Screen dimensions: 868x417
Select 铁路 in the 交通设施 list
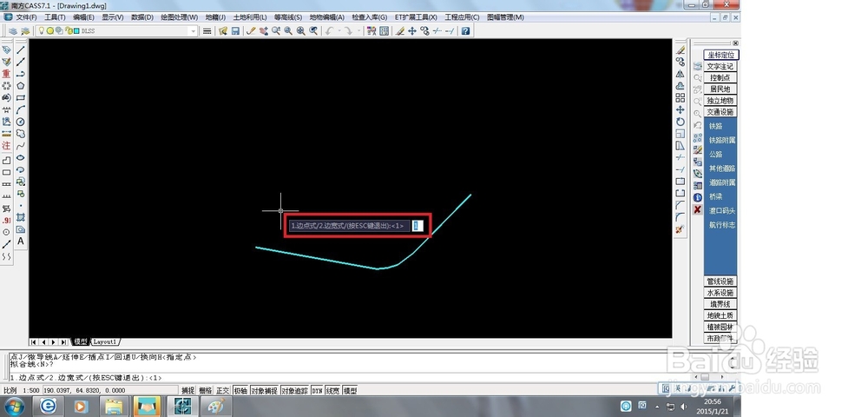(716, 126)
